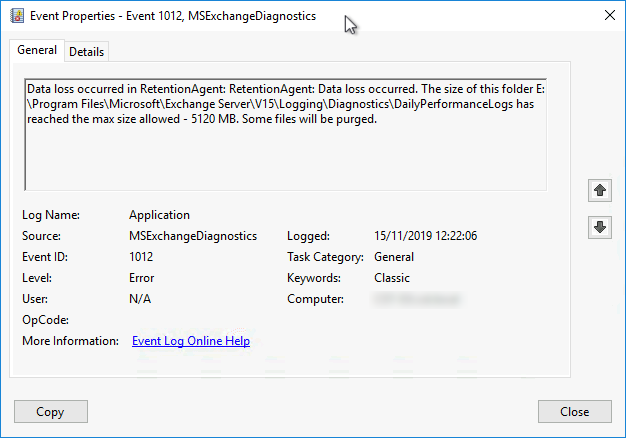Click the 'Event ID:' label
This screenshot has width=626, height=438.
click(45, 257)
